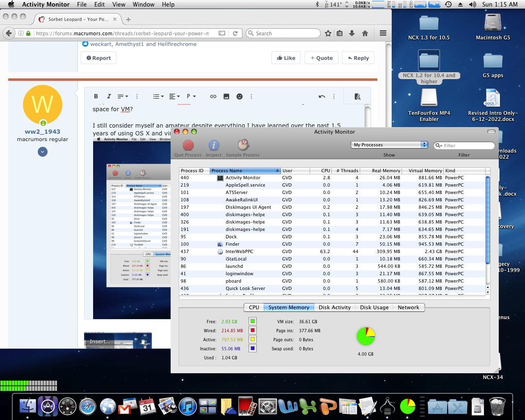The width and height of the screenshot is (525, 420).
Task: Click the preview page icon in editor
Action: (358, 96)
